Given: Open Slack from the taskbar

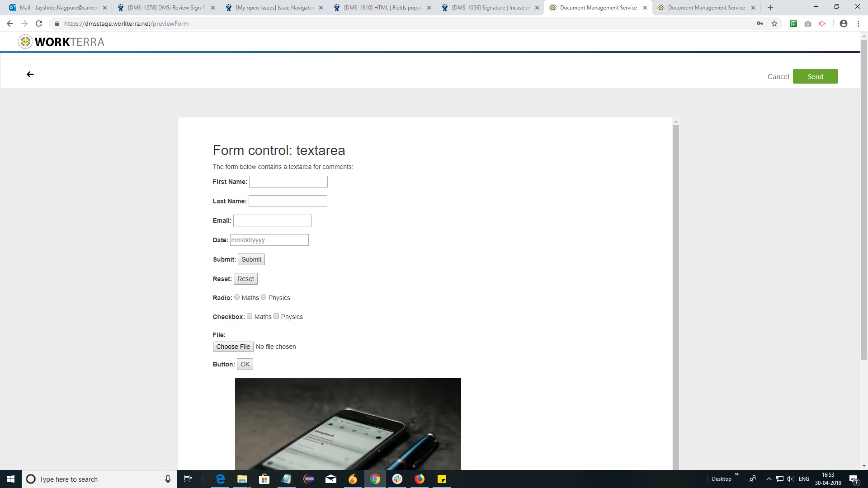Looking at the screenshot, I should click(x=397, y=479).
